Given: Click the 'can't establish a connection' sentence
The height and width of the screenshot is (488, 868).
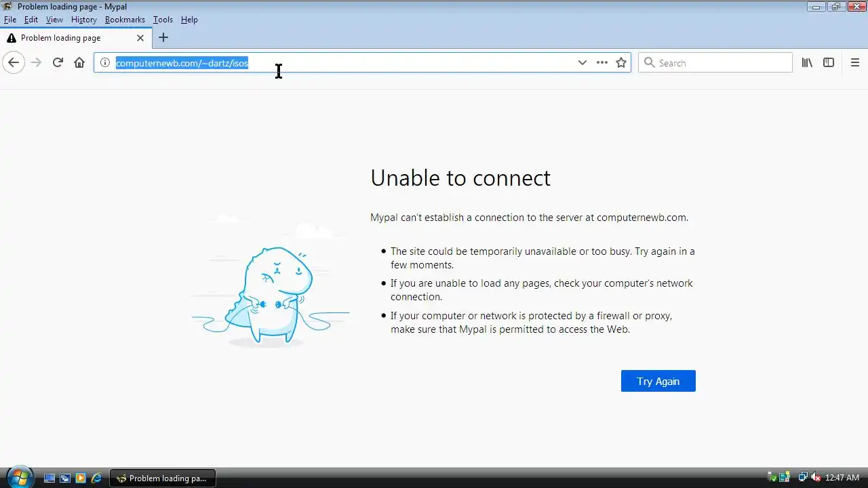Looking at the screenshot, I should point(529,218).
